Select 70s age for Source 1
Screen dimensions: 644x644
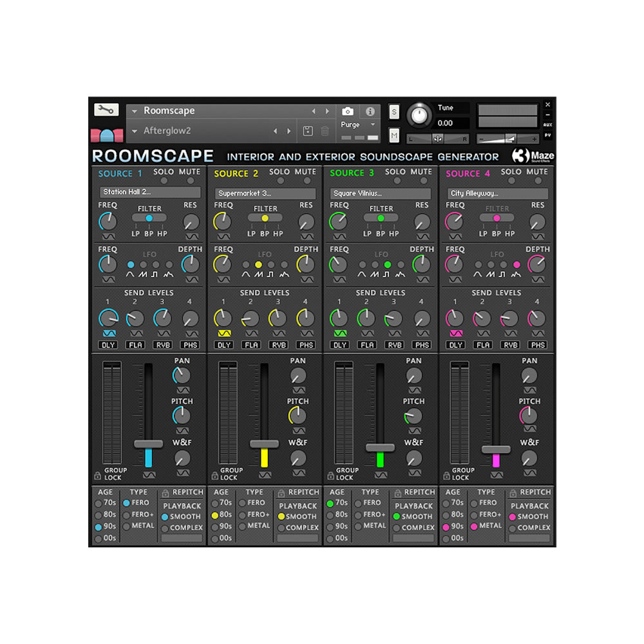[x=99, y=503]
